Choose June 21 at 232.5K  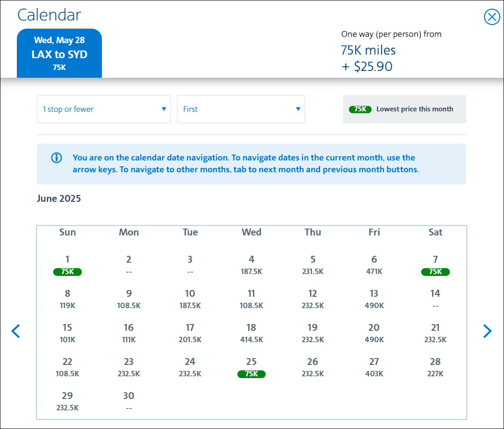[x=435, y=333]
